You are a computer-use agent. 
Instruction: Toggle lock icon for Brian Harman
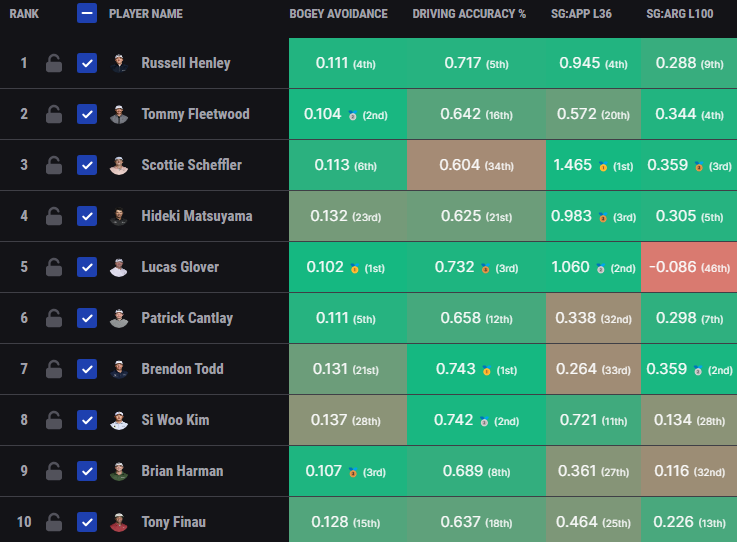(54, 471)
